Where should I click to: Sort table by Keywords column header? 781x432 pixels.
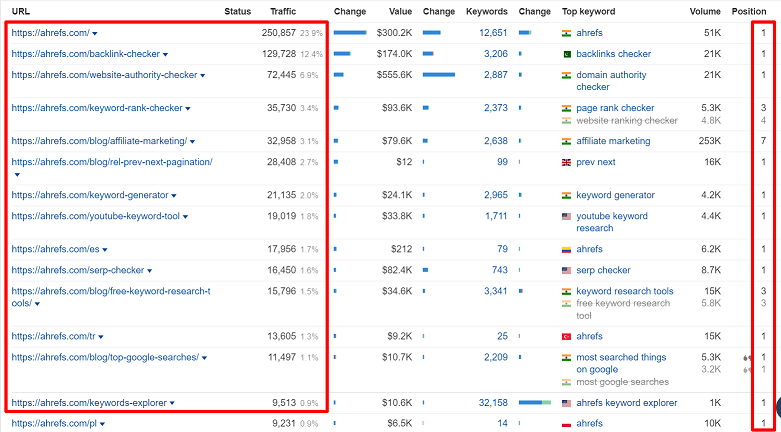[487, 11]
